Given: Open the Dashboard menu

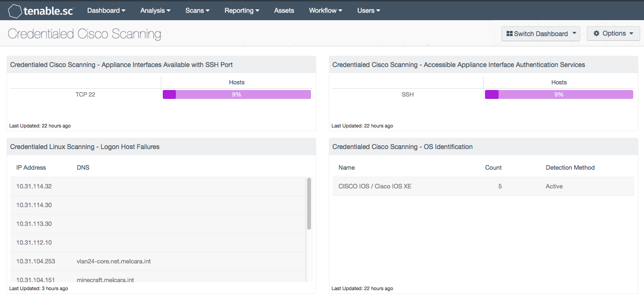Looking at the screenshot, I should click(106, 10).
